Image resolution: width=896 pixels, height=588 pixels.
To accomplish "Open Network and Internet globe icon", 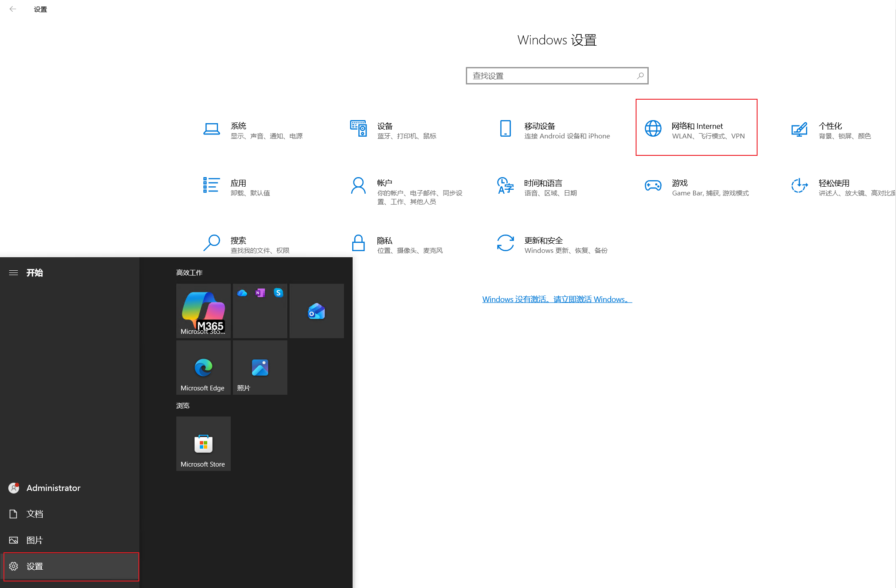I will tap(653, 128).
